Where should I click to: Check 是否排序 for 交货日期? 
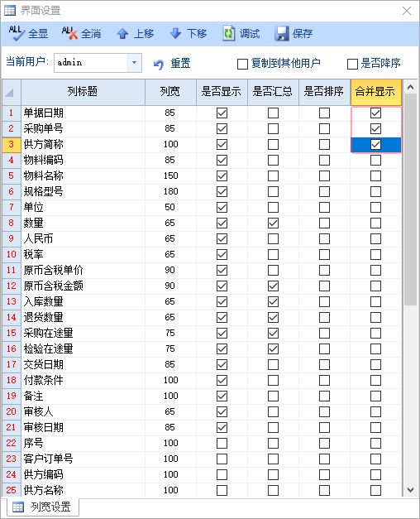coord(324,364)
